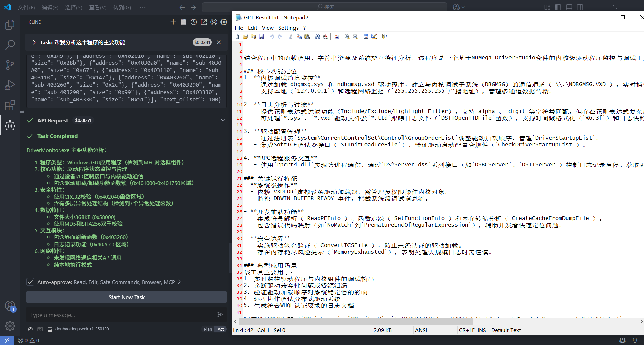Open Cline task history
644x345 pixels.
pyautogui.click(x=194, y=22)
